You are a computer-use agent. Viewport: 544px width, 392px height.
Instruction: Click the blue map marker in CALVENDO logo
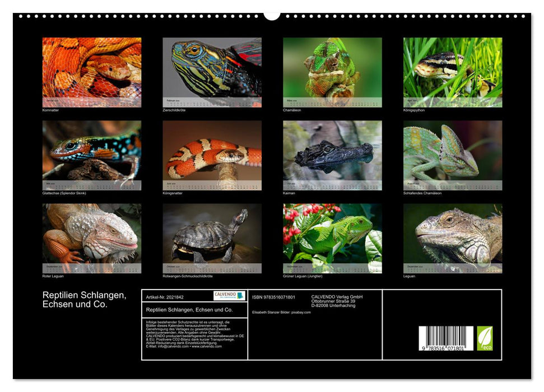[241, 296]
